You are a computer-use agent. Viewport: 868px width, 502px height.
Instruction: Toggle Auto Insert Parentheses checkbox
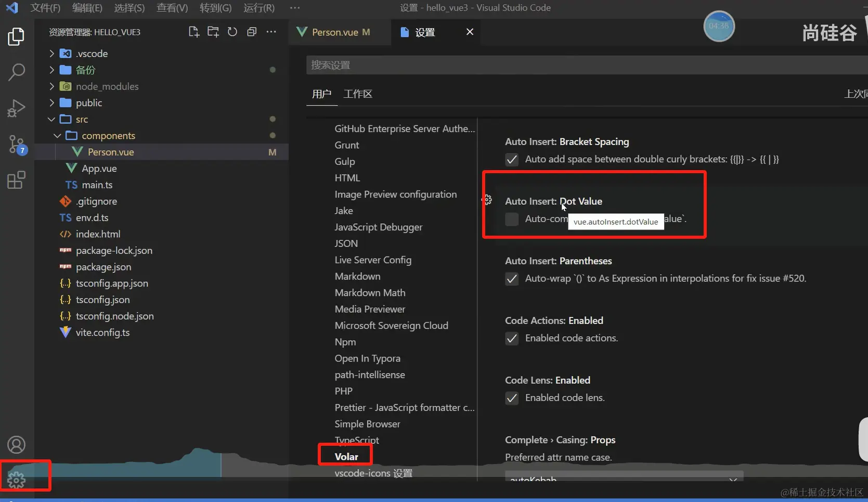click(512, 279)
